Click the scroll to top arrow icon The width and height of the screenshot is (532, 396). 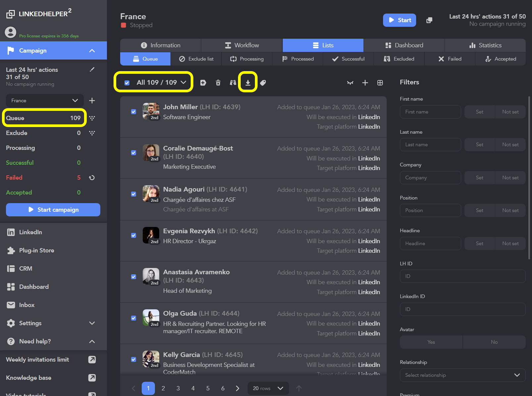pos(299,388)
